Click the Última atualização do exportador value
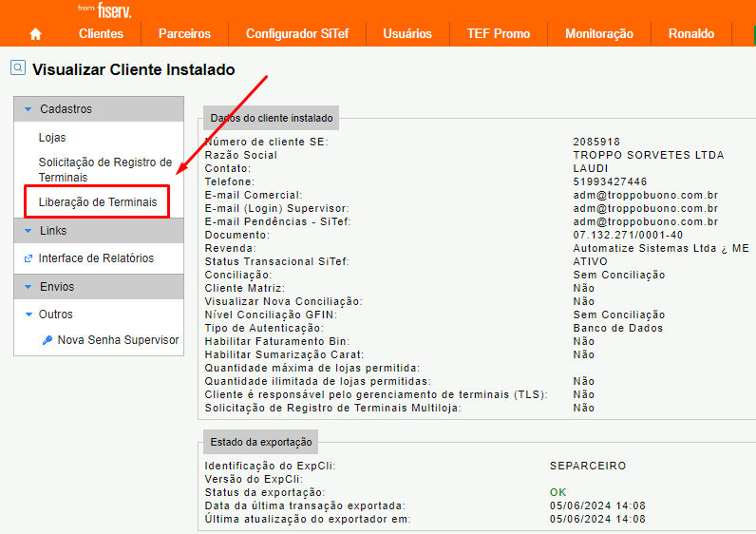This screenshot has width=756, height=534. (x=597, y=520)
